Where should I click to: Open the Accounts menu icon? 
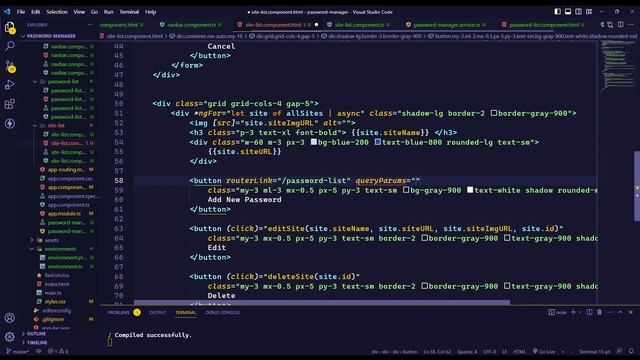[10, 318]
